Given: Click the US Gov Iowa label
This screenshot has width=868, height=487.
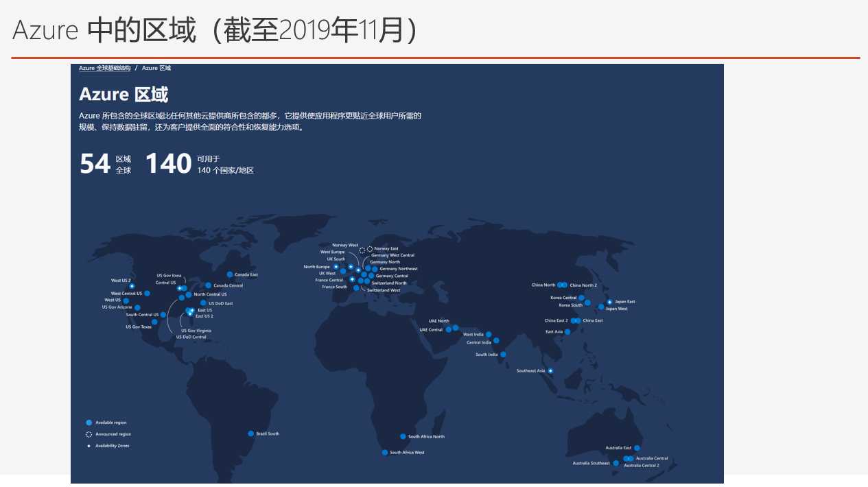Looking at the screenshot, I should (x=169, y=275).
